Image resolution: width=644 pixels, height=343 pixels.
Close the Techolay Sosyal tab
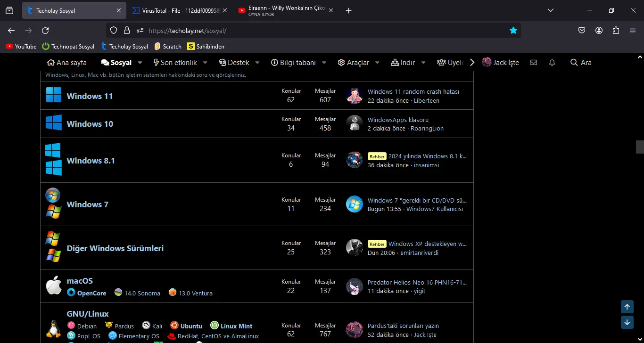click(119, 10)
